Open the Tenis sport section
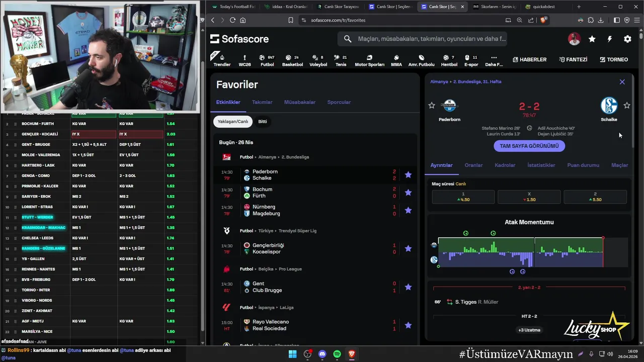 pos(341,60)
